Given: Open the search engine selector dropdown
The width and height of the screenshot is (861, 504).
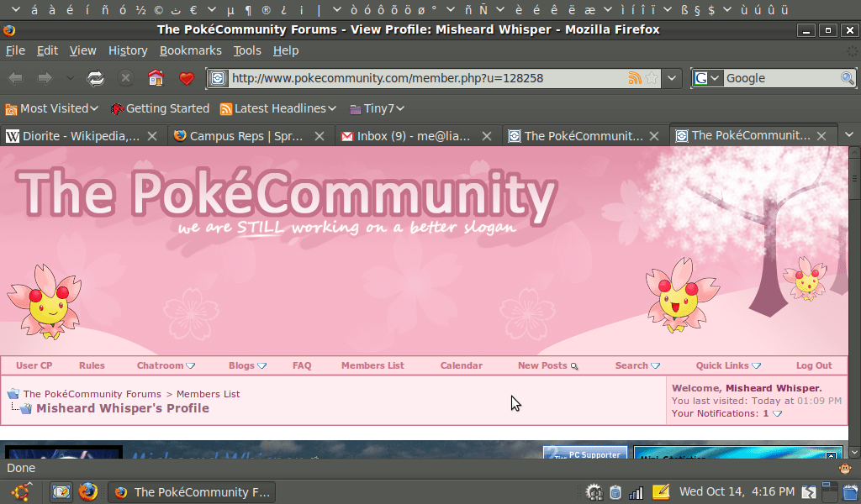Looking at the screenshot, I should 715,78.
